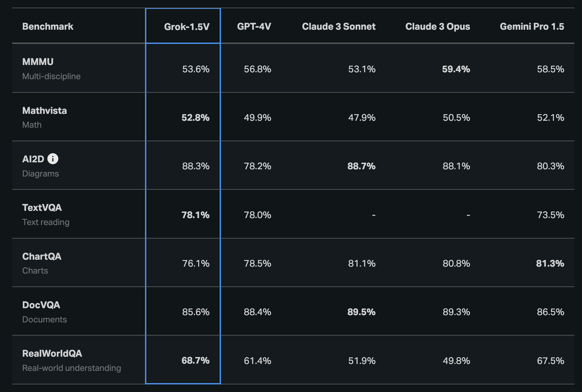Screen dimensions: 582x392
Task: Select the RealWorldQA benchmark label
Action: point(52,353)
